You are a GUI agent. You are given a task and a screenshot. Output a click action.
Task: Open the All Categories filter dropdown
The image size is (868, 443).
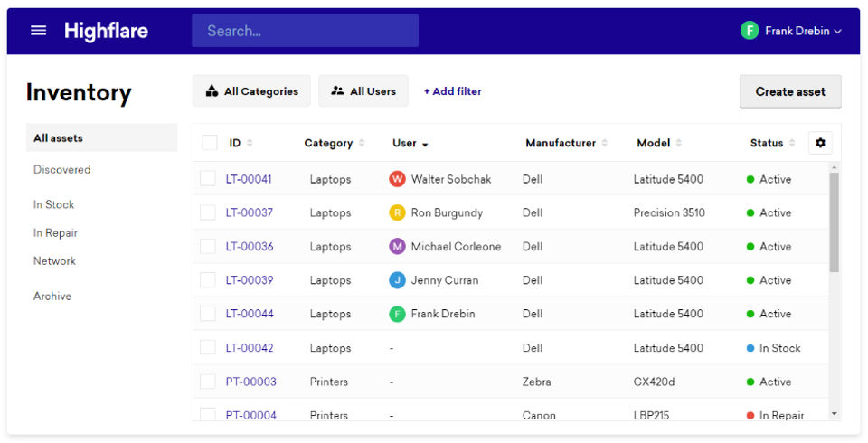point(251,91)
